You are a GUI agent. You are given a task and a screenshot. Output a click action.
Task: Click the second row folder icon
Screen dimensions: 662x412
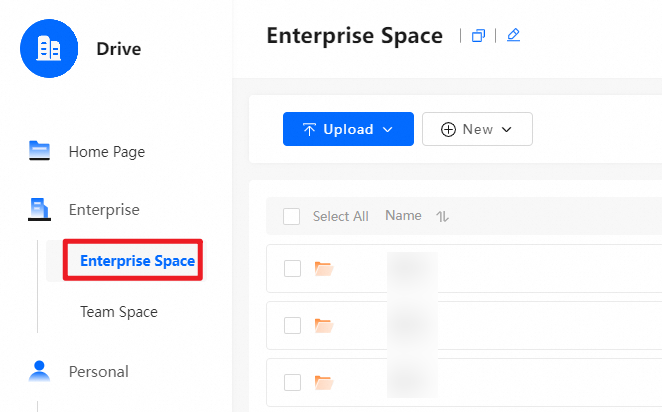click(x=323, y=325)
